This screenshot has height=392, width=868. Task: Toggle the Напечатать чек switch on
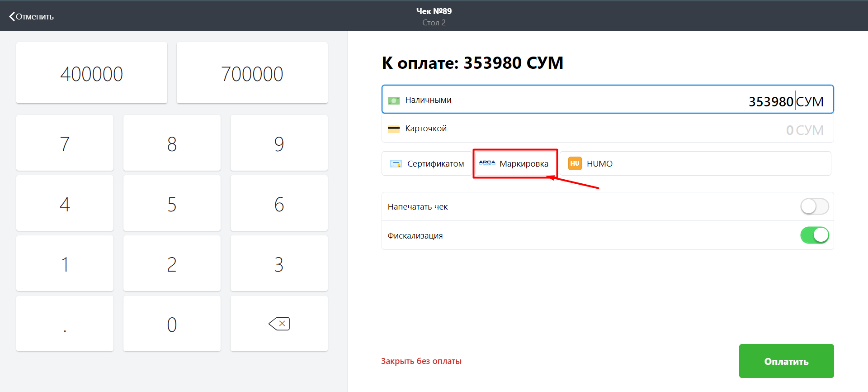coord(815,206)
